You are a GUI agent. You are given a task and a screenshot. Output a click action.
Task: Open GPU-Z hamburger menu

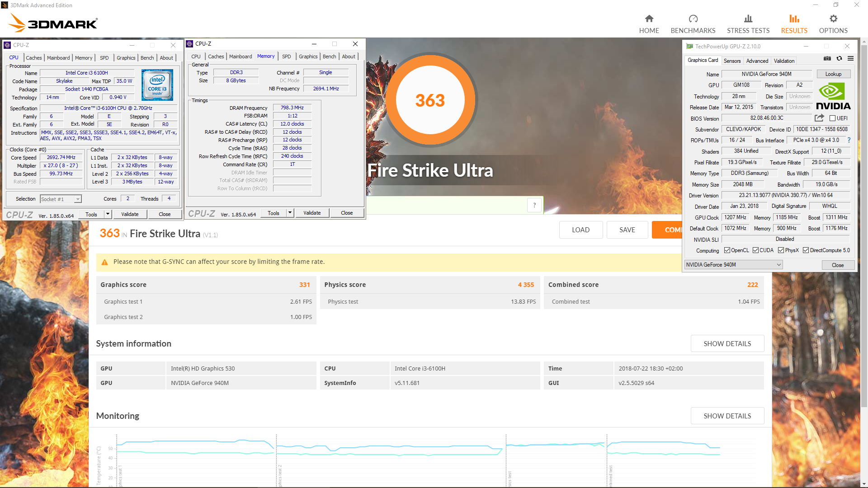coord(850,58)
